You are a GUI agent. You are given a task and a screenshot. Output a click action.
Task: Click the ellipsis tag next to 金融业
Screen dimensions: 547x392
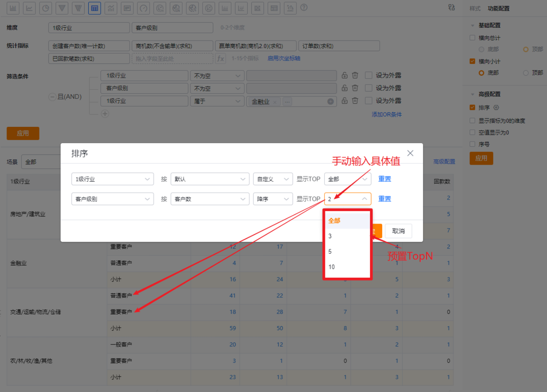tap(288, 102)
